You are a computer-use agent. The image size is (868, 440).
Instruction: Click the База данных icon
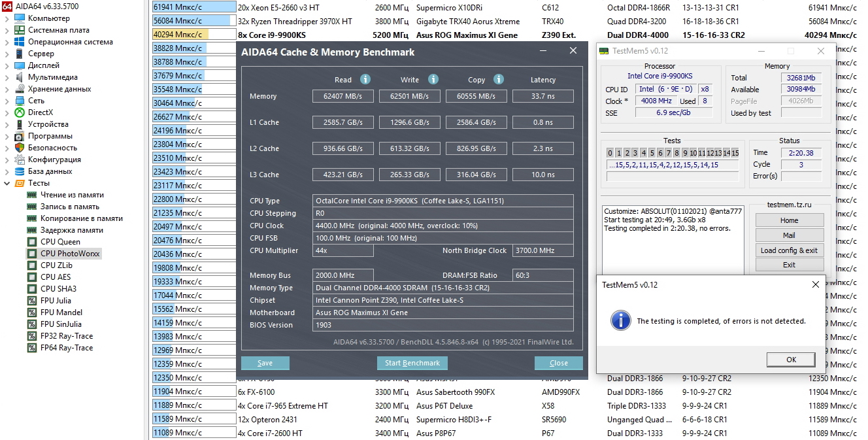point(20,171)
